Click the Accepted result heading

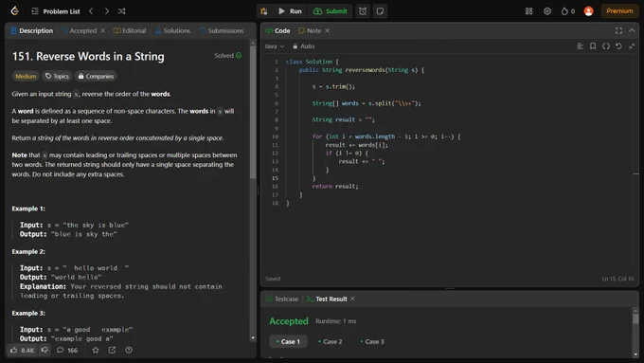pos(289,321)
